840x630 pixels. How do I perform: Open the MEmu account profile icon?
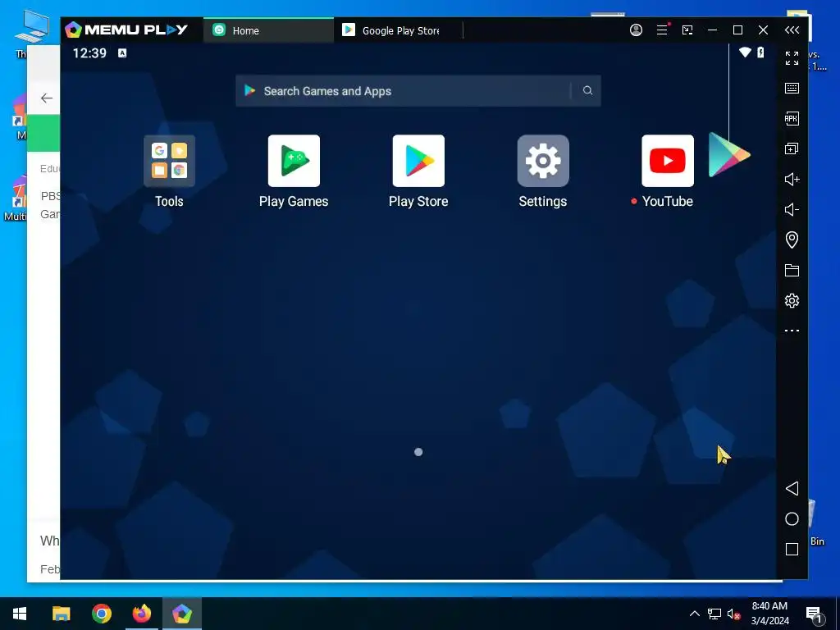pos(636,30)
